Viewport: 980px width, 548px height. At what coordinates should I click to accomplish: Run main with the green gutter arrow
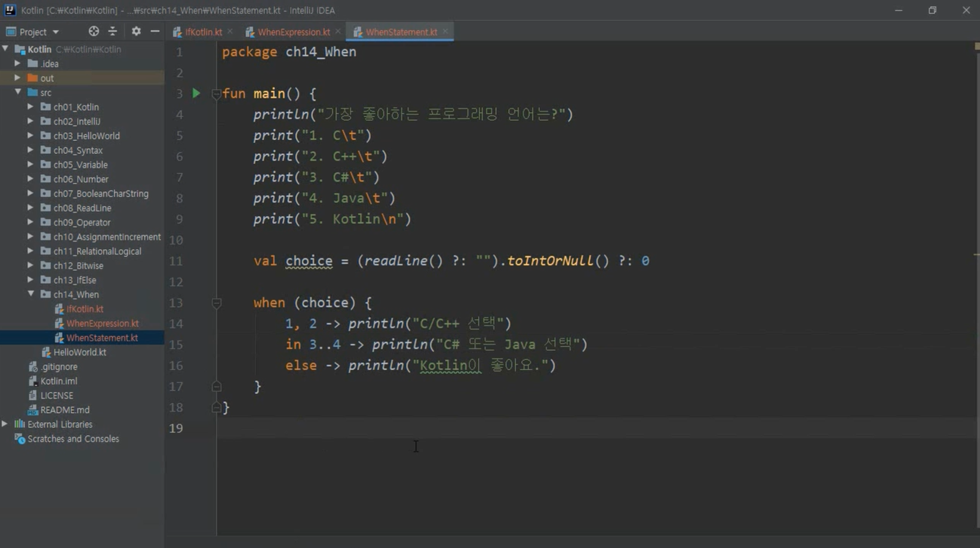pyautogui.click(x=196, y=93)
